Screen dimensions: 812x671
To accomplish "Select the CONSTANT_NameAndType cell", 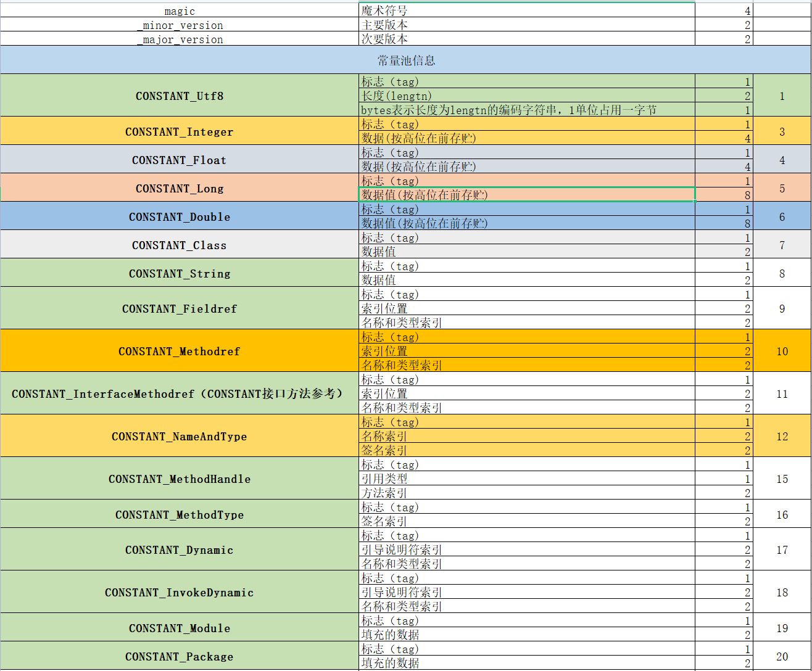I will coord(180,436).
